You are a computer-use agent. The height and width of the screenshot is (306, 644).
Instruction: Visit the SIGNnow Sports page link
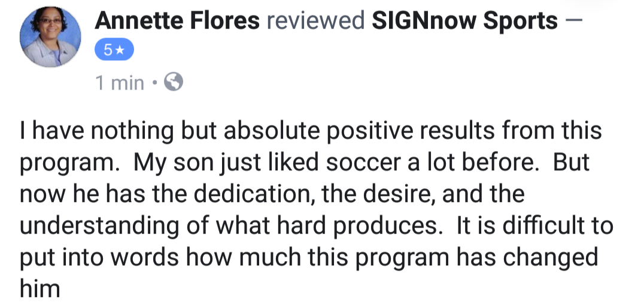(464, 22)
